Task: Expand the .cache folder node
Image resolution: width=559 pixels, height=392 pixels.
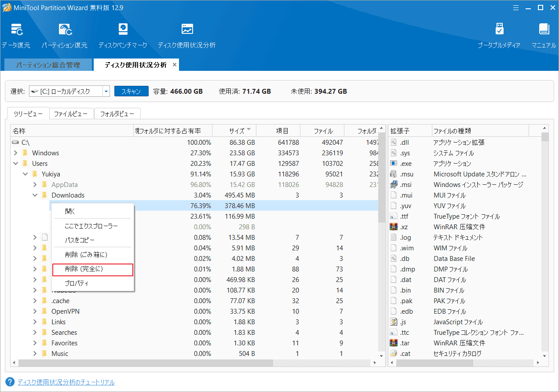Action: 35,301
